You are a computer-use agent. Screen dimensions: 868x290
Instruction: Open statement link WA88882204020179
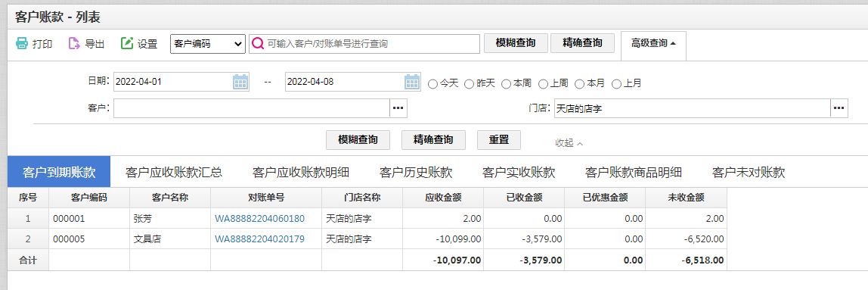click(259, 239)
